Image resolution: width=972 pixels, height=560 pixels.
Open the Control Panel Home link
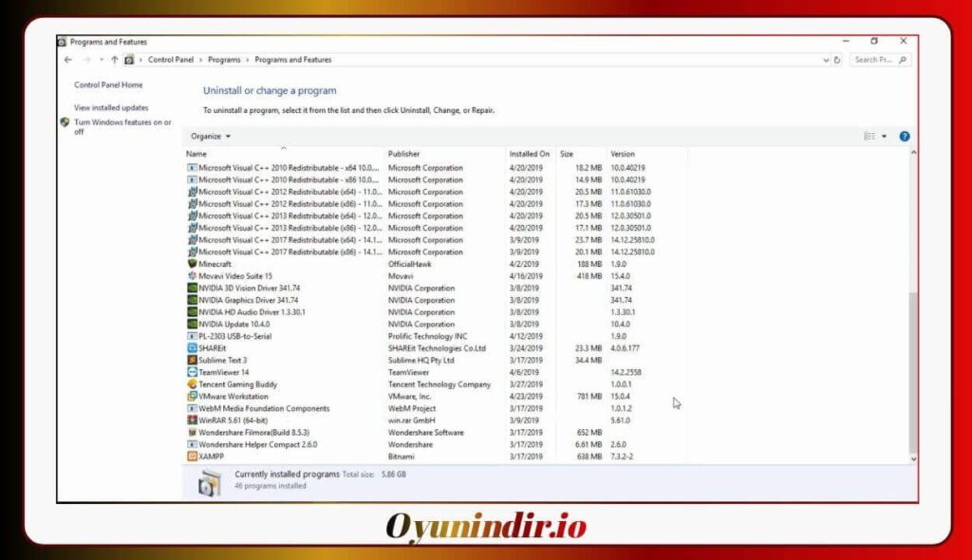coord(108,85)
